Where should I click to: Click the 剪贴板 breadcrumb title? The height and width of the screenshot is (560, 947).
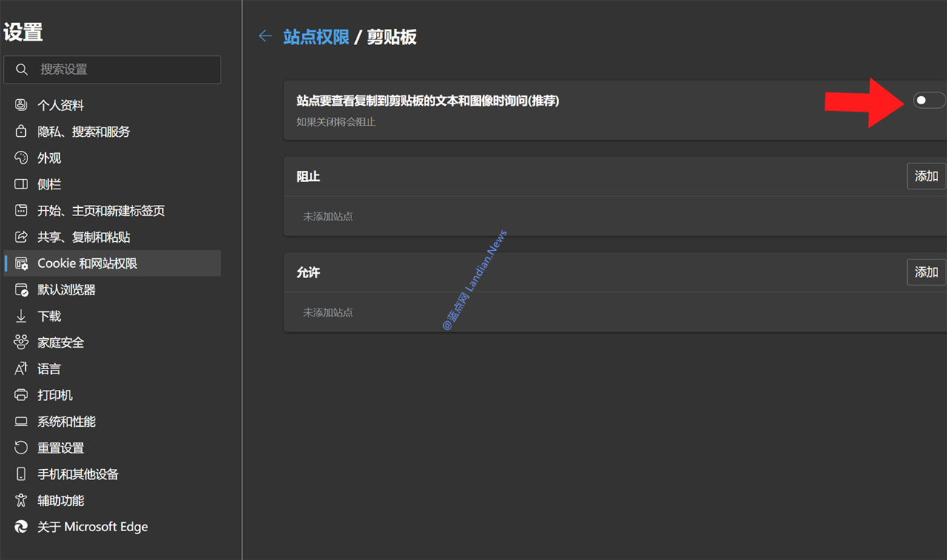(x=391, y=37)
